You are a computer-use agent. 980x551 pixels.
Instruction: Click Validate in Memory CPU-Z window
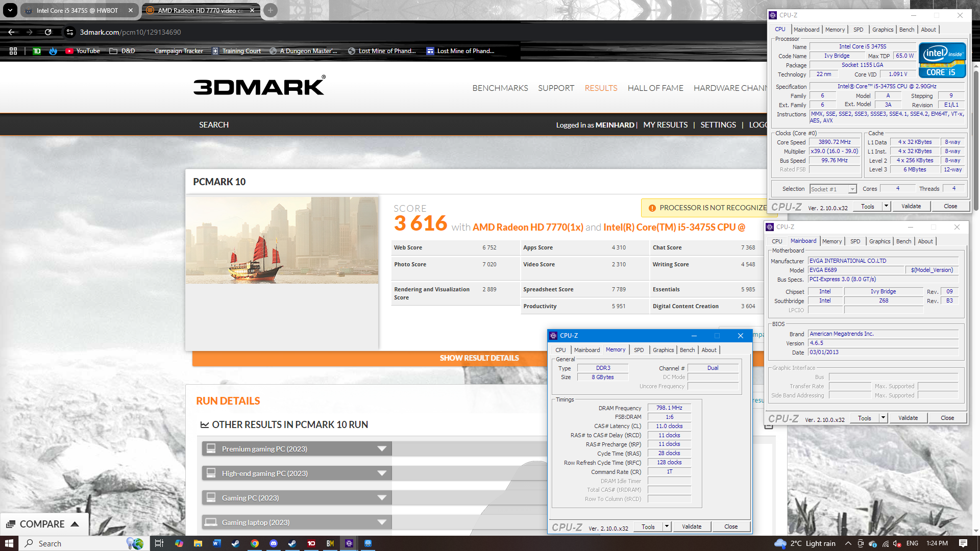point(692,527)
